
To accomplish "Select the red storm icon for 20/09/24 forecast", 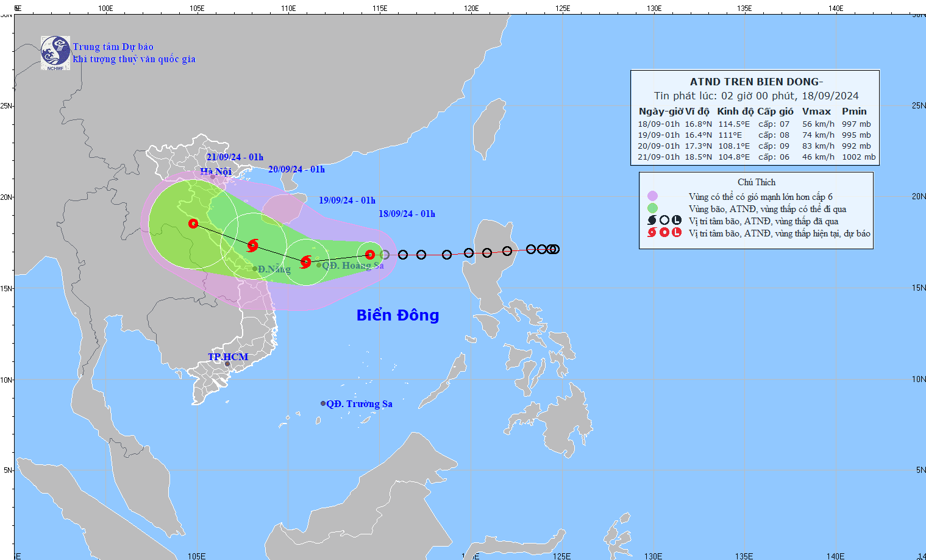I will pos(253,246).
